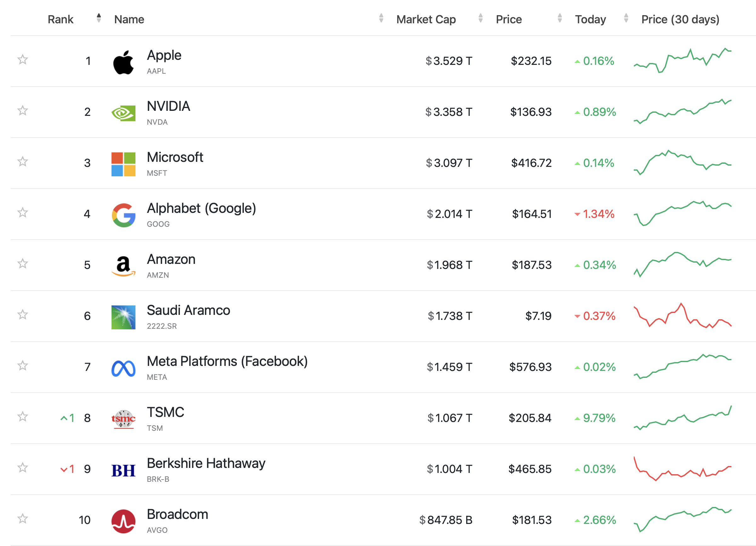Click the Microsoft four-color logo
The width and height of the screenshot is (756, 546).
[x=123, y=164]
